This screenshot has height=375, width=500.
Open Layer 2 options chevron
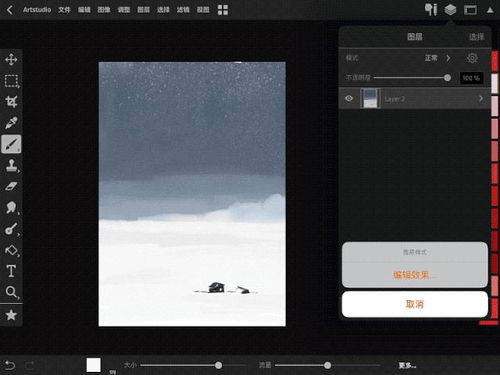tap(481, 98)
